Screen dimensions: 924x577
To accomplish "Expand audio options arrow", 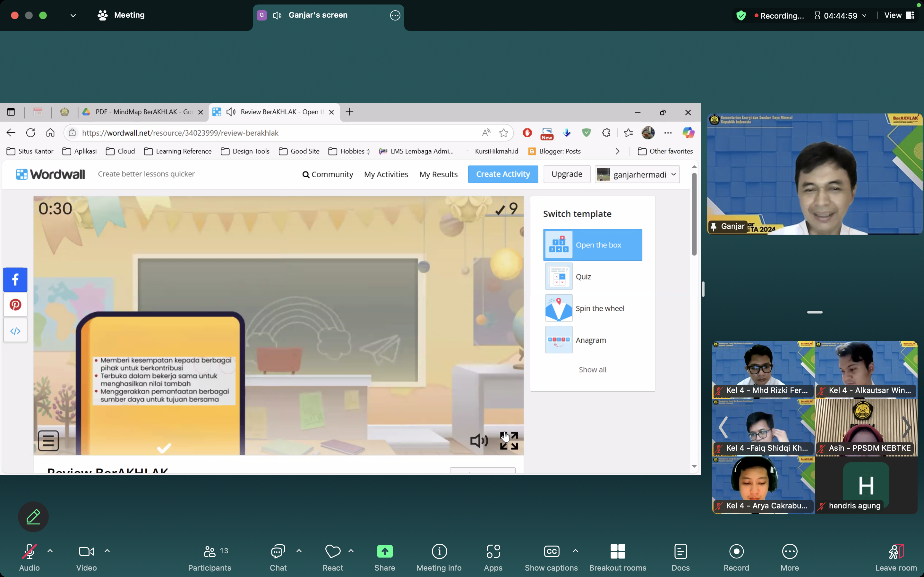I will 50,551.
